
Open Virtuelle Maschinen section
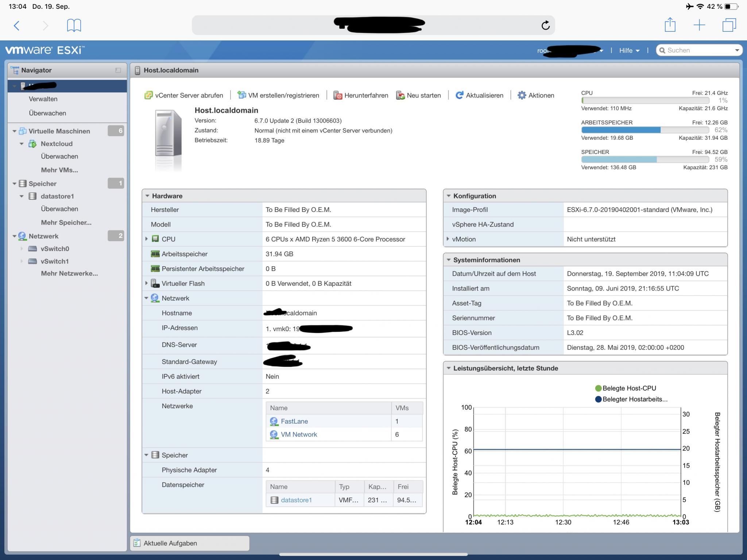click(59, 131)
